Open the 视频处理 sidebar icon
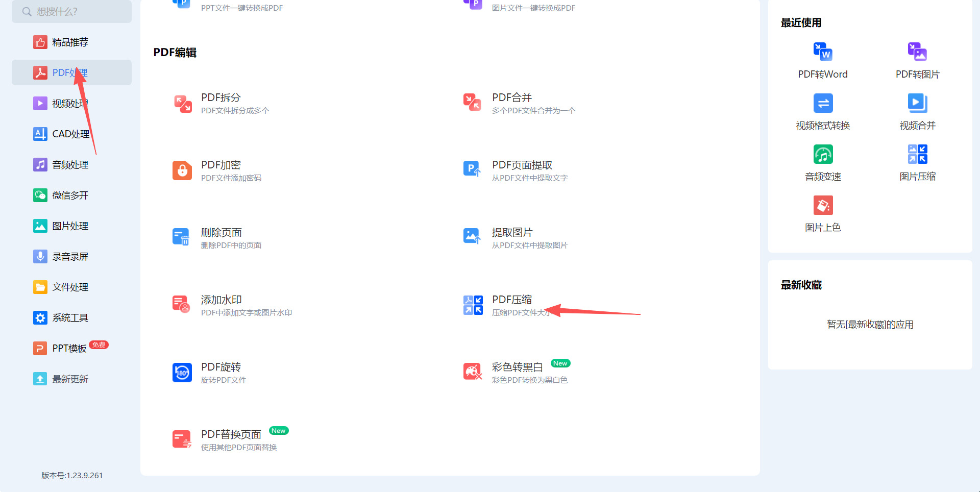 tap(40, 103)
